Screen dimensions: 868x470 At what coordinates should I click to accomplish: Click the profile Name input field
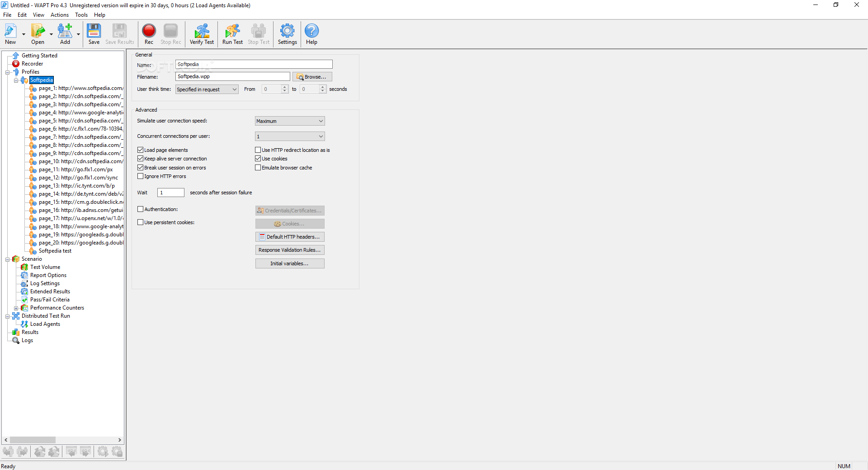254,64
